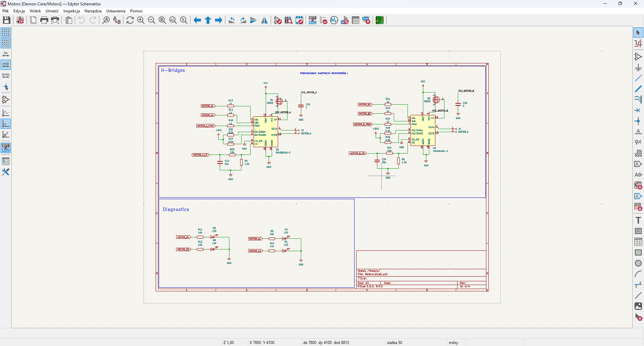Expand the Inspekcja menu
Screen dimensions: 644x346
click(71, 11)
